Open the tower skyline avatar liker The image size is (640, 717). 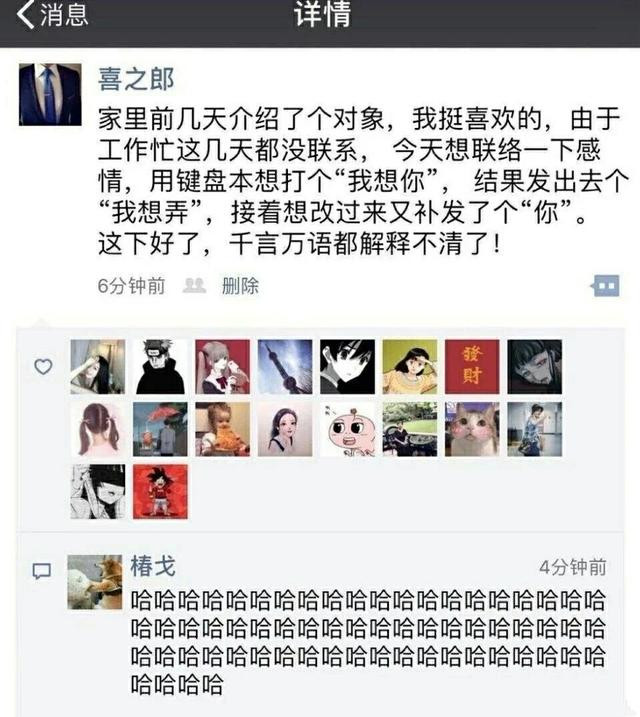[285, 367]
